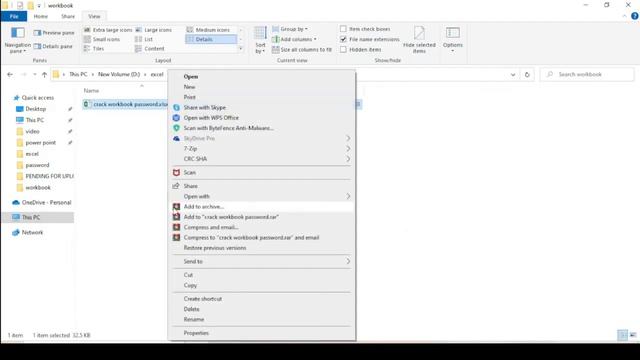Refresh the current folder

click(527, 75)
